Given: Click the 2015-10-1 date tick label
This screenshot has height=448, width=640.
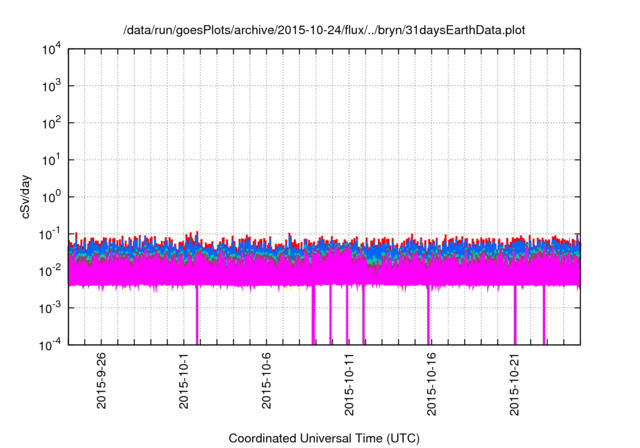Looking at the screenshot, I should 184,381.
